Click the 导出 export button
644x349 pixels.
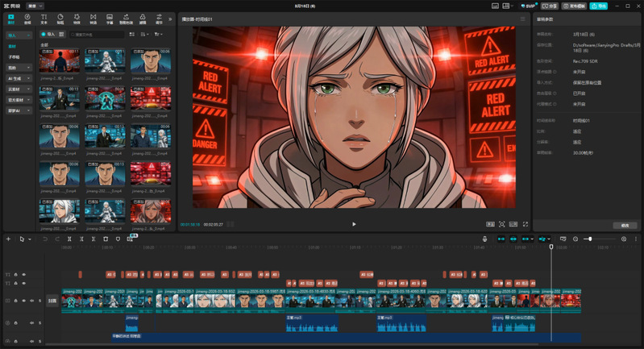coord(598,6)
